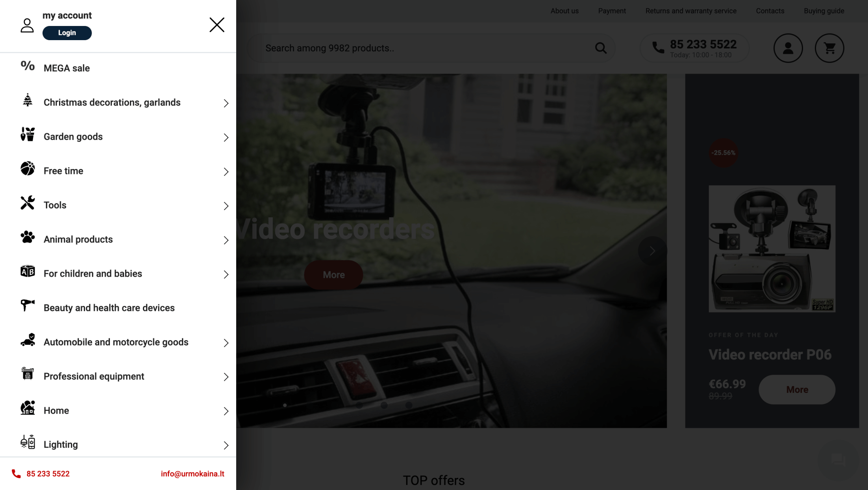The width and height of the screenshot is (868, 490).
Task: Select For children and babies label
Action: [x=93, y=274]
